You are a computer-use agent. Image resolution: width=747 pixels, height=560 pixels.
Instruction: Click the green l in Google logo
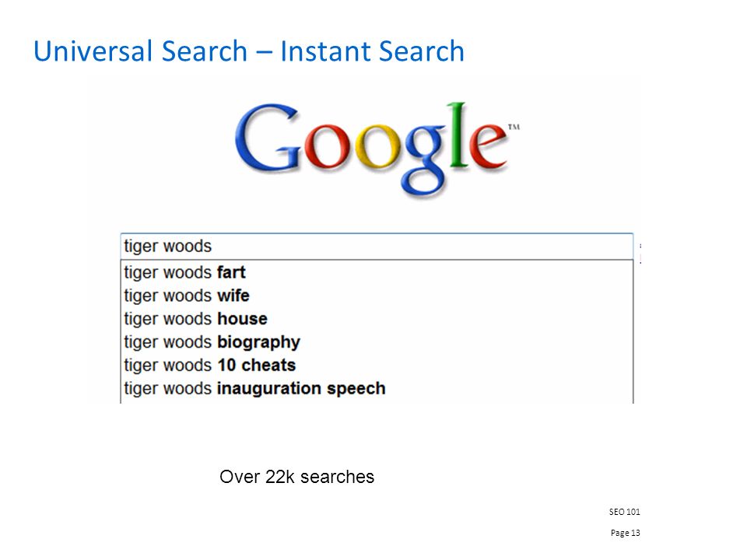pos(458,135)
